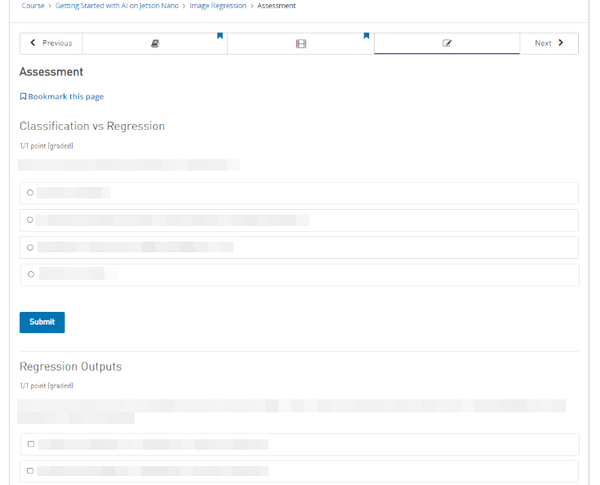Tick the first checkbox under Regression Outputs

pos(30,444)
